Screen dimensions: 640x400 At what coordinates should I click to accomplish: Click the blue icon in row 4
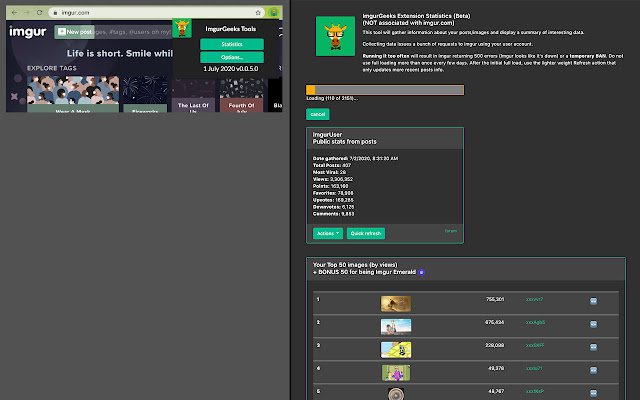click(x=593, y=370)
